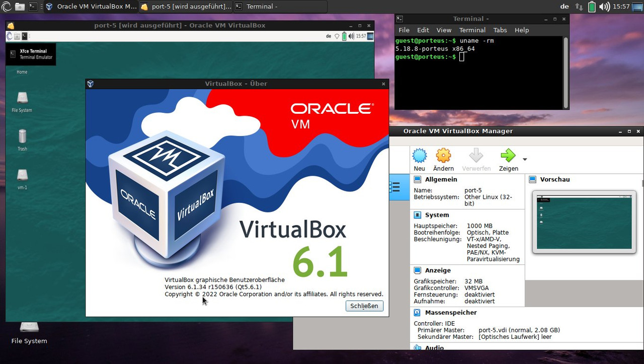Click the greyed Verwerfen toolbar icon
This screenshot has width=644, height=364.
(x=476, y=155)
